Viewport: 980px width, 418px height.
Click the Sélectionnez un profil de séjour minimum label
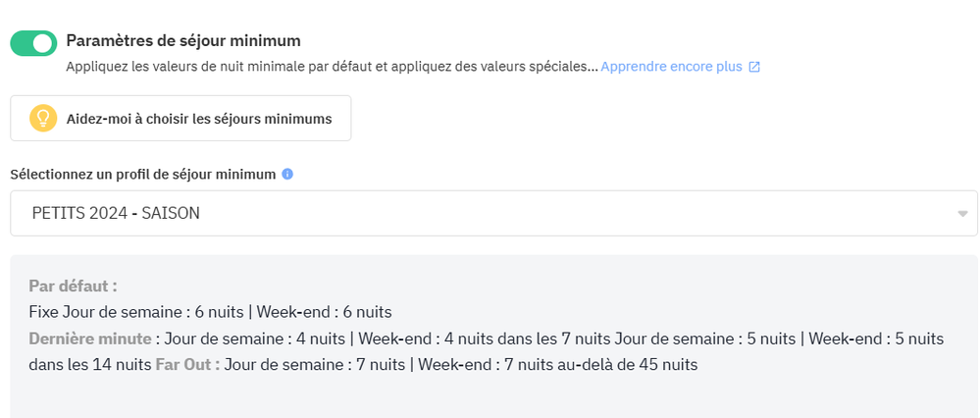[143, 174]
